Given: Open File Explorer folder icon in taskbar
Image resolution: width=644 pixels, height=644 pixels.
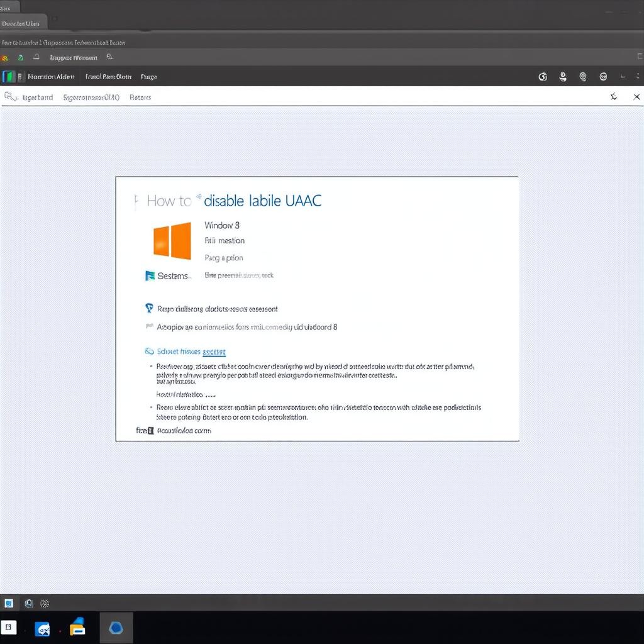Looking at the screenshot, I should coord(77,627).
